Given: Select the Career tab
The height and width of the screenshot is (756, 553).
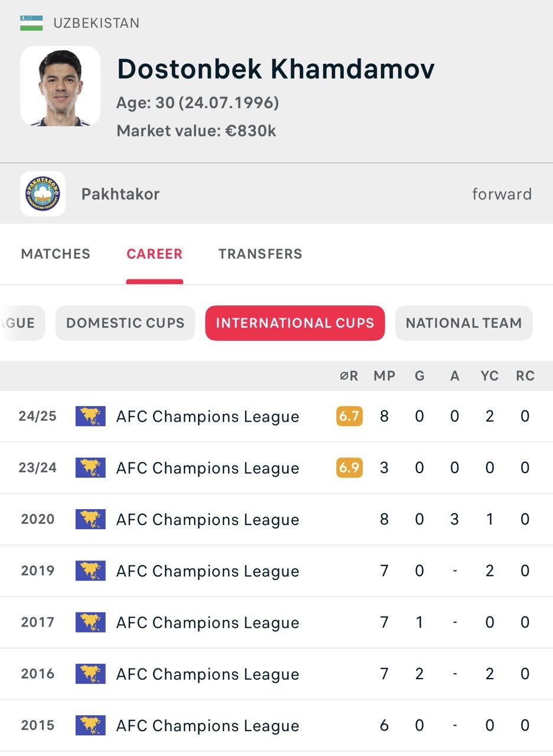Looking at the screenshot, I should click(x=154, y=254).
